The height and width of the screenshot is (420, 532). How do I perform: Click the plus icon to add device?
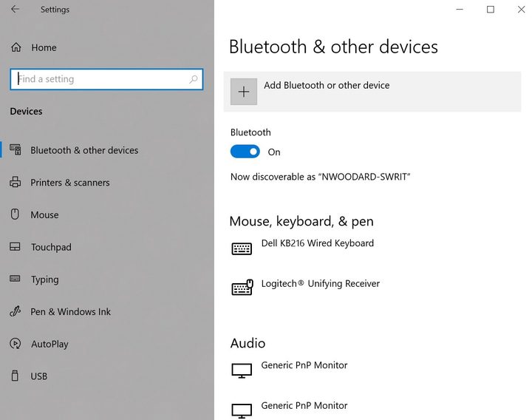(244, 92)
